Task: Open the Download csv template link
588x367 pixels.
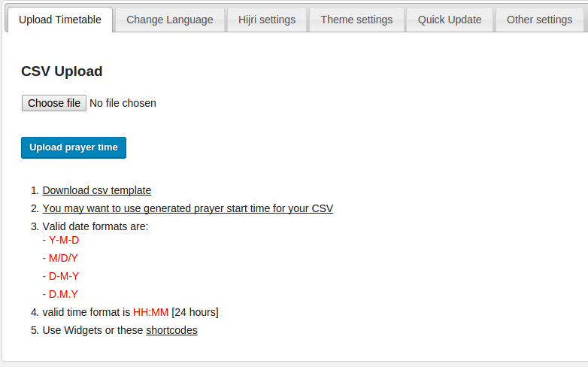Action: tap(97, 190)
